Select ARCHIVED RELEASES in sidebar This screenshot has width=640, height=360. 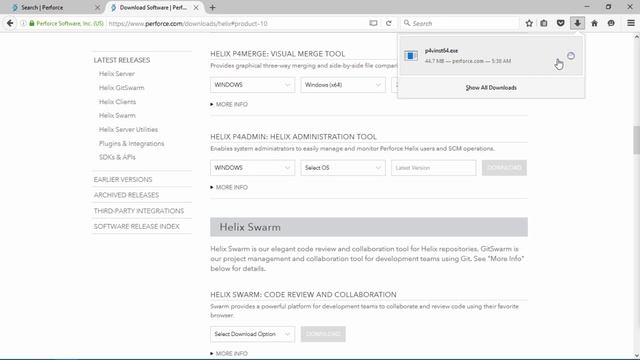[x=126, y=195]
